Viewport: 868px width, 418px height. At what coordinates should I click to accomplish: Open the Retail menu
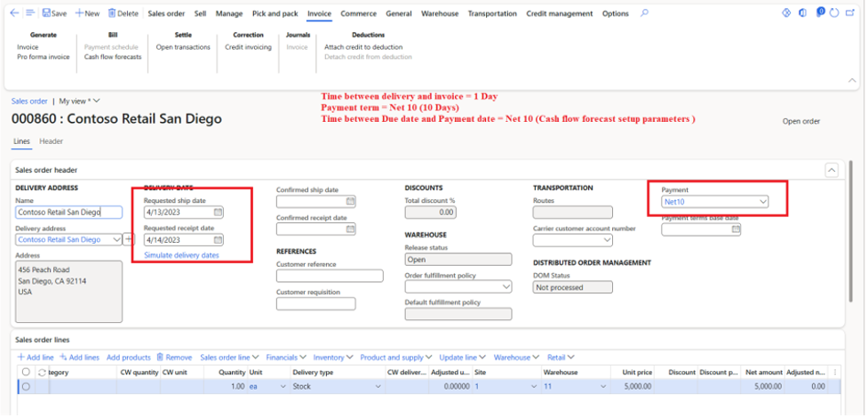(561, 358)
